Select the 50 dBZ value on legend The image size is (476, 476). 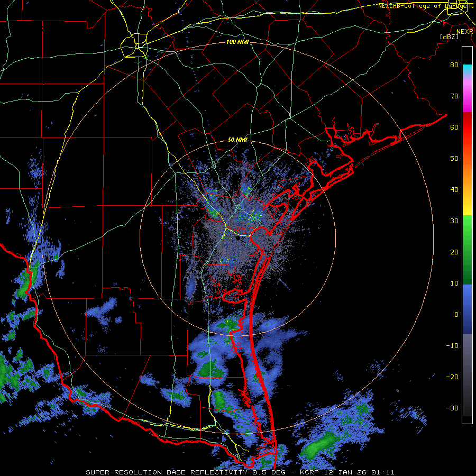[454, 159]
